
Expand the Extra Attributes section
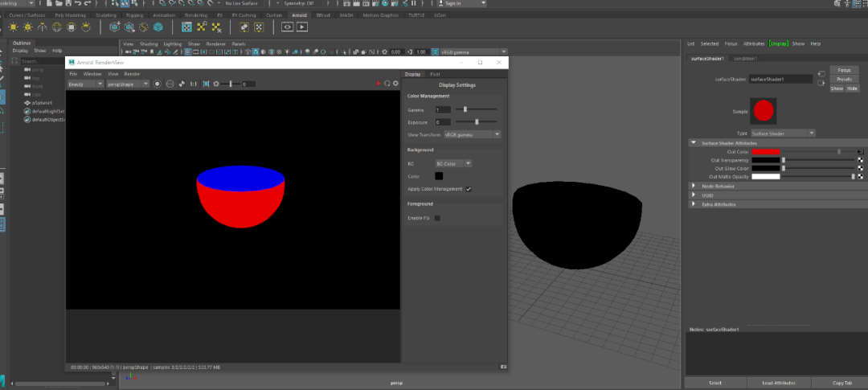[693, 204]
